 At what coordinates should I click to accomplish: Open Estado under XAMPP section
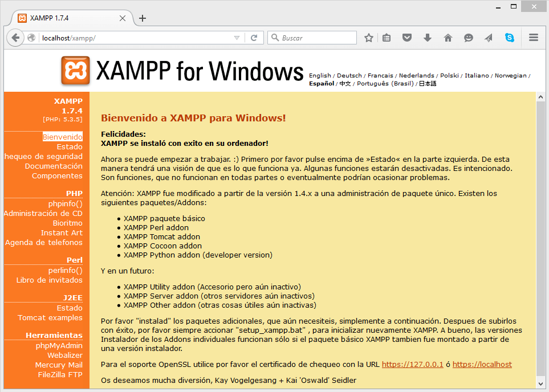(70, 146)
